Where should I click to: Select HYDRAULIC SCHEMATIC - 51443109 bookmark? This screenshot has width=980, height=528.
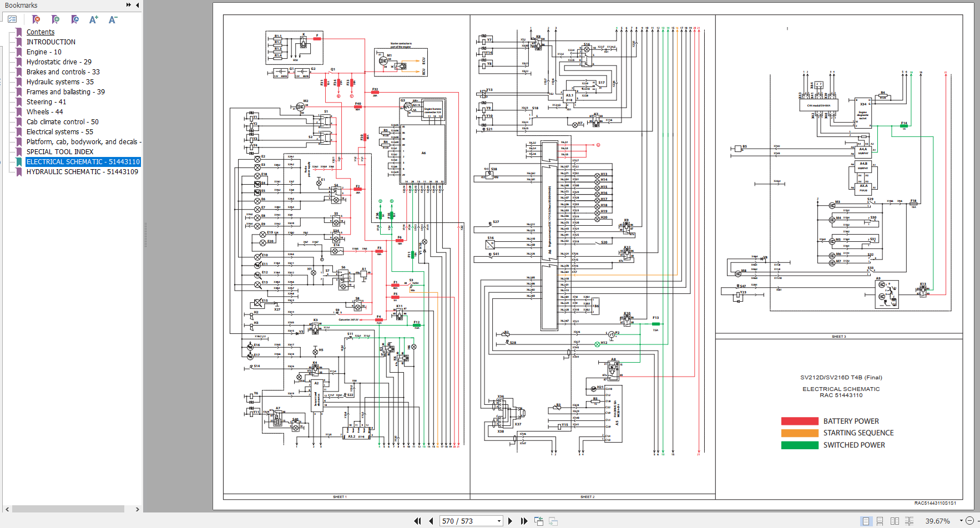tap(82, 172)
